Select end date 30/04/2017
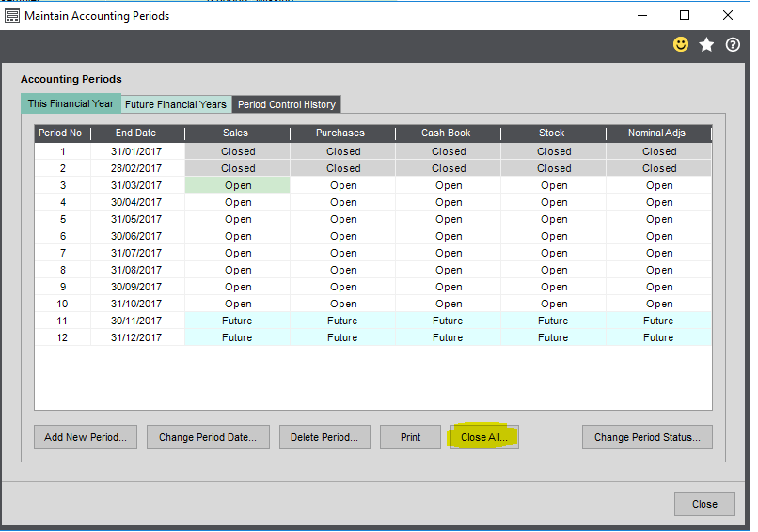Viewport: 758px width, 532px height. [x=137, y=202]
